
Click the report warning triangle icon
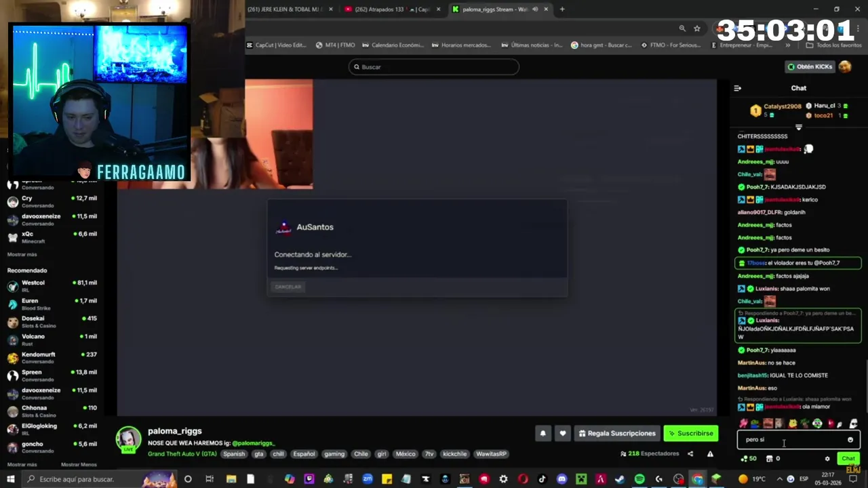tap(710, 454)
